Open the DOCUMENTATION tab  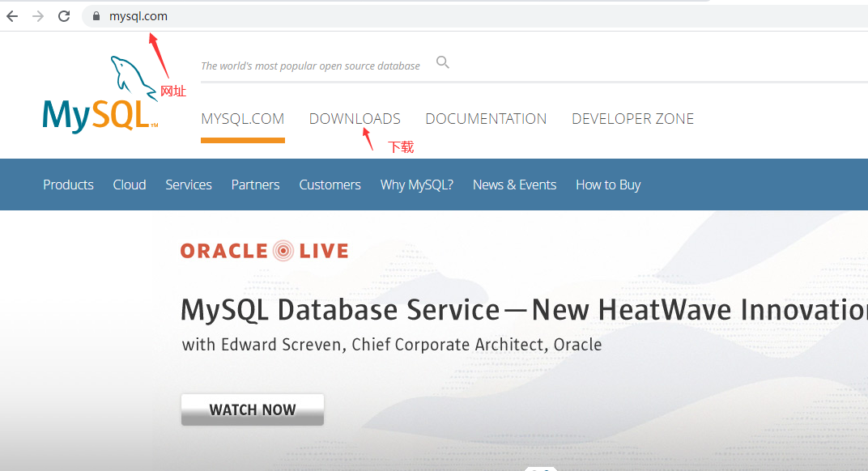click(x=486, y=118)
